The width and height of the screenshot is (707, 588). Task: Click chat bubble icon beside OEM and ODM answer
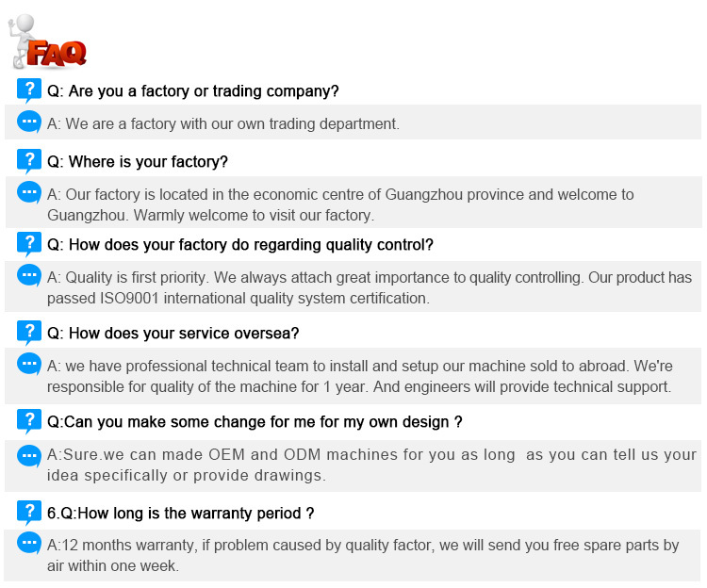(29, 454)
